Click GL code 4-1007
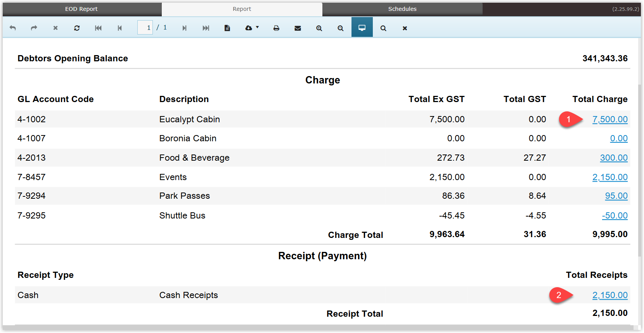The image size is (644, 333). pyautogui.click(x=31, y=139)
